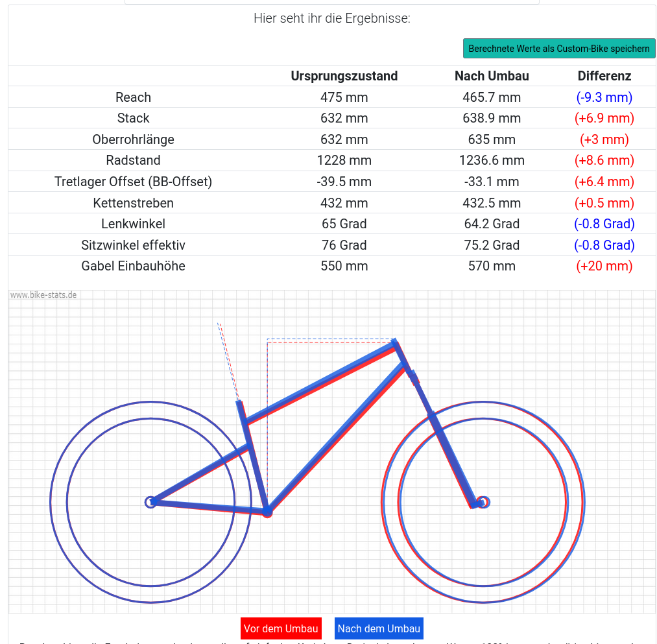
Task: Click the 'Nach Umbau' column header
Action: [492, 76]
